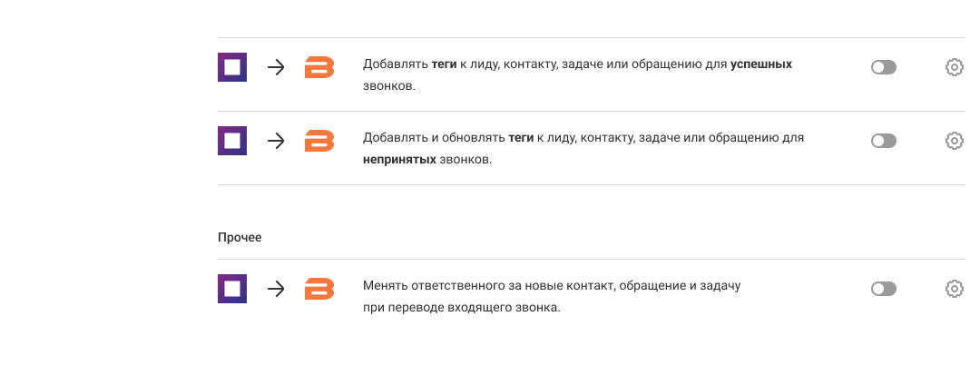980x385 pixels.
Task: Click the missed-calls tags rule description
Action: click(583, 149)
